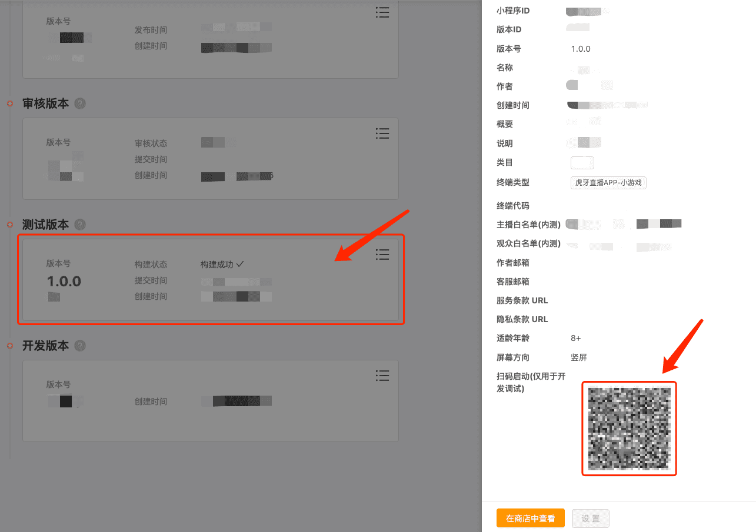This screenshot has width=756, height=532.
Task: Click the help icon beside 测试版本
Action: [80, 225]
